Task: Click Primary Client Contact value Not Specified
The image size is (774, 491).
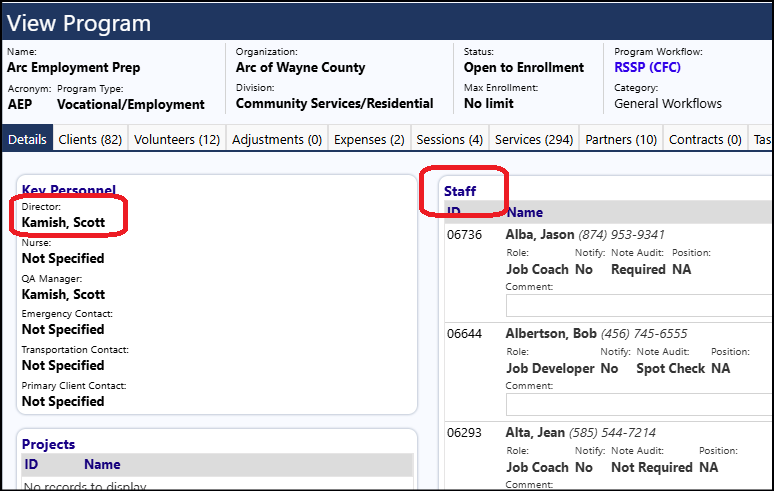Action: (63, 401)
